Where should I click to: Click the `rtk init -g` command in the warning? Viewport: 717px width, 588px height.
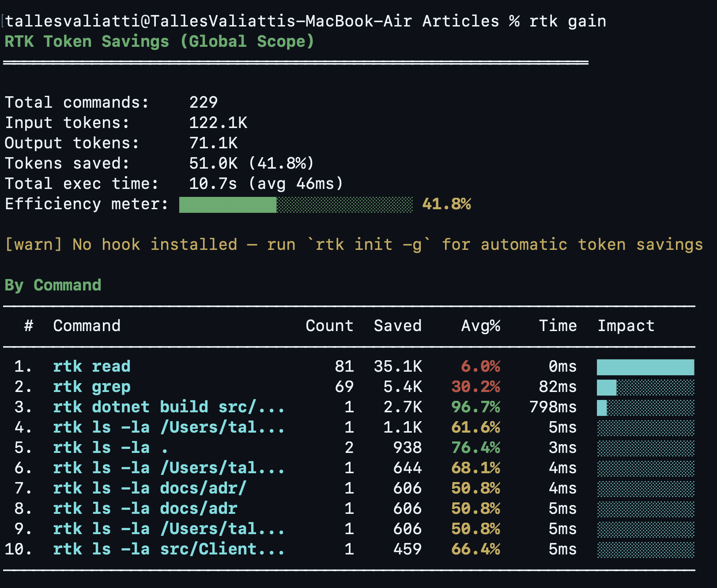pyautogui.click(x=369, y=245)
